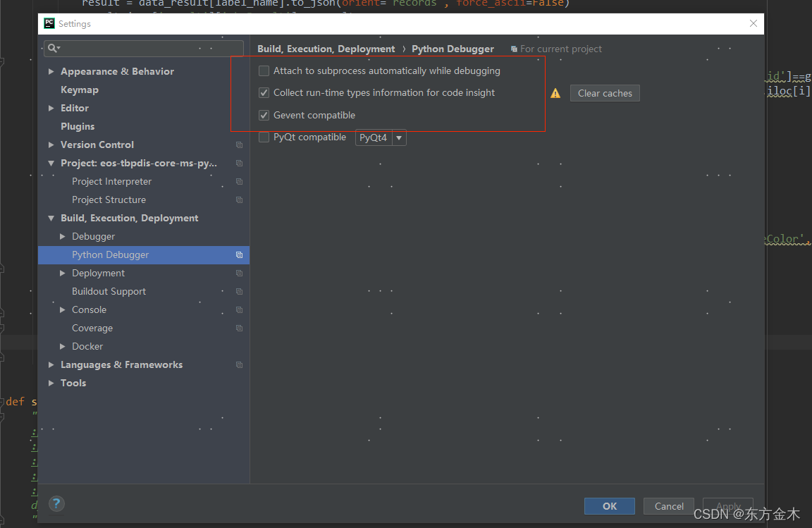
Task: Click the warning triangle beside Clear caches
Action: click(x=556, y=92)
